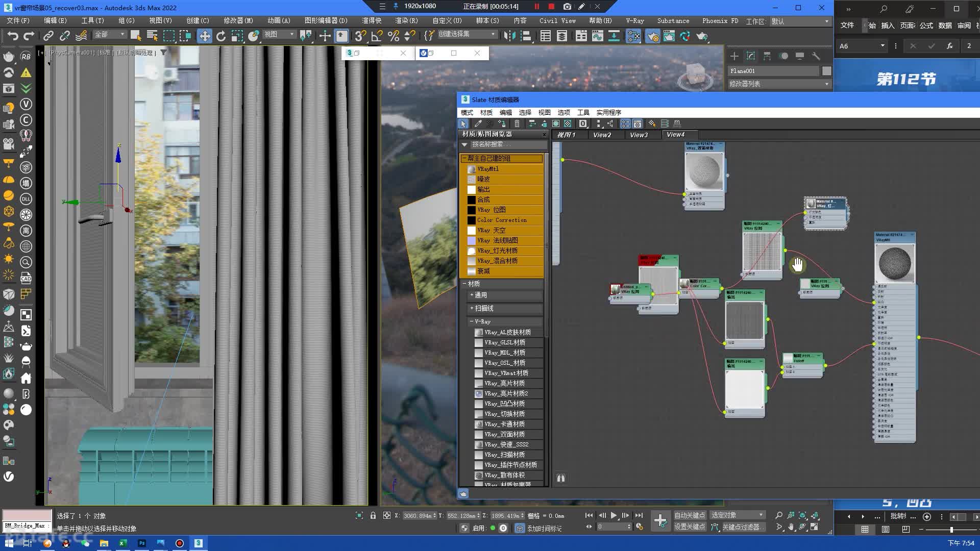Viewport: 980px width, 551px height.
Task: Open the 渲染(R) menu
Action: click(406, 21)
